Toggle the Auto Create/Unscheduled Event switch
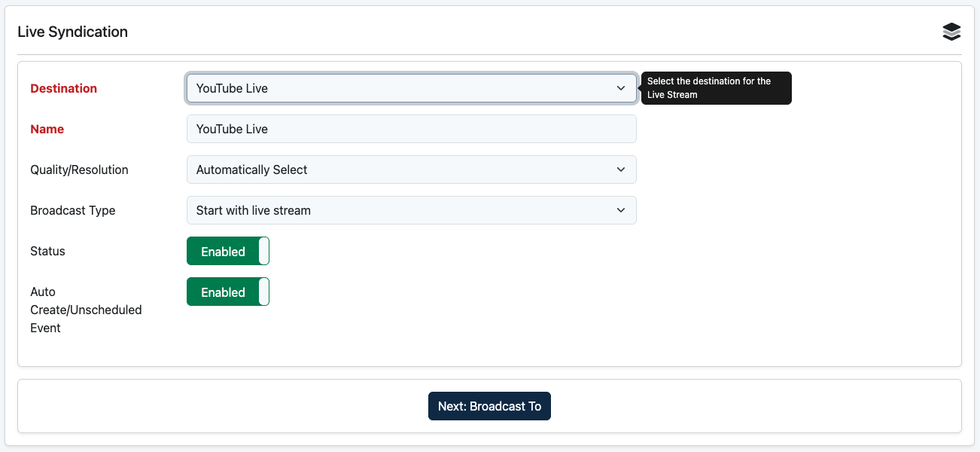The height and width of the screenshot is (452, 980). point(228,292)
